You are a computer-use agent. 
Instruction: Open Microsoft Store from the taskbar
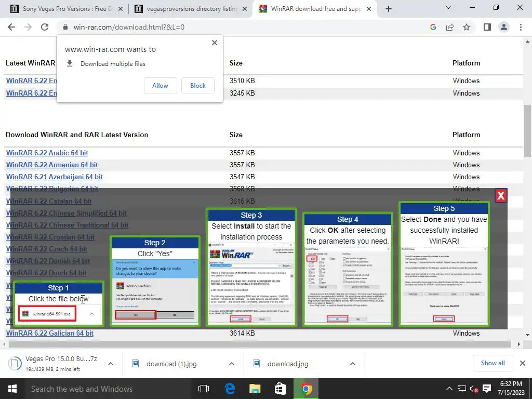280,389
